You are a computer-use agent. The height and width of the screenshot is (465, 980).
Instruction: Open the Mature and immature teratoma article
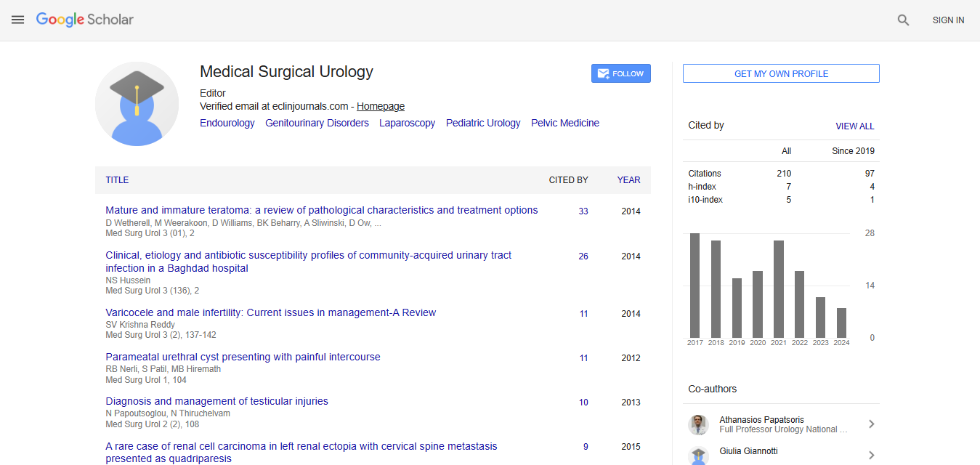point(321,210)
